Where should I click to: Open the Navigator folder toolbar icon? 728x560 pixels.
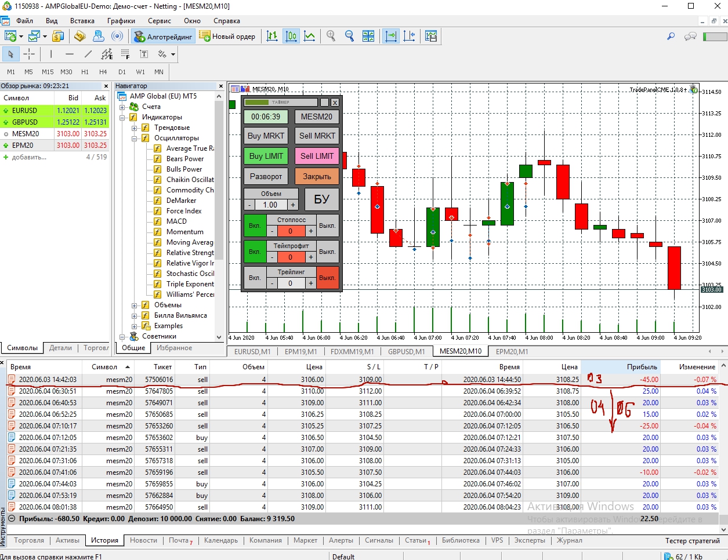80,37
